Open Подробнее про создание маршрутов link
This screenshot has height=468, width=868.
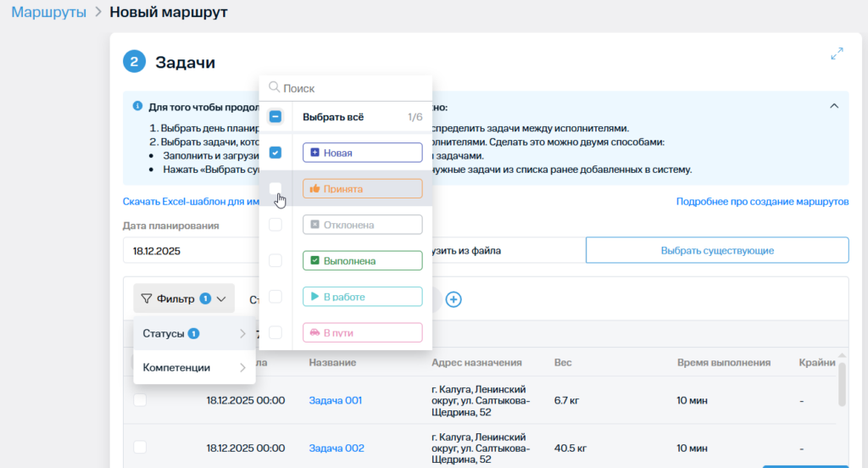coord(762,202)
